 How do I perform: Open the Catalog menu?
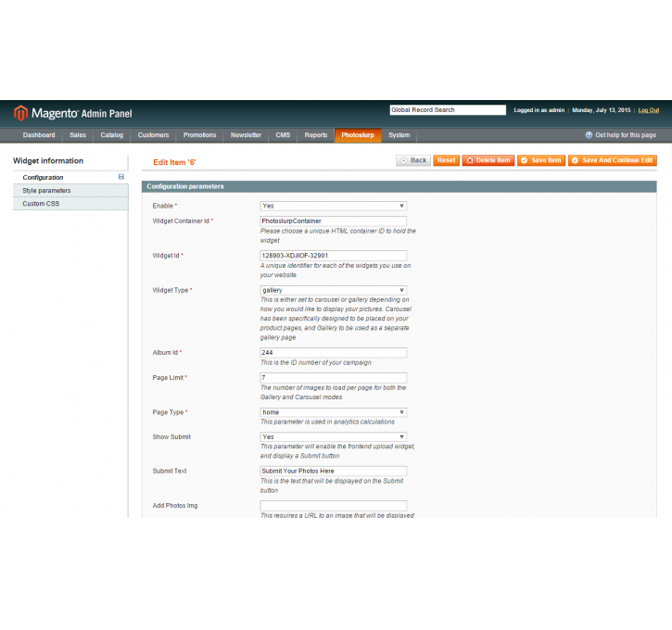coord(112,135)
